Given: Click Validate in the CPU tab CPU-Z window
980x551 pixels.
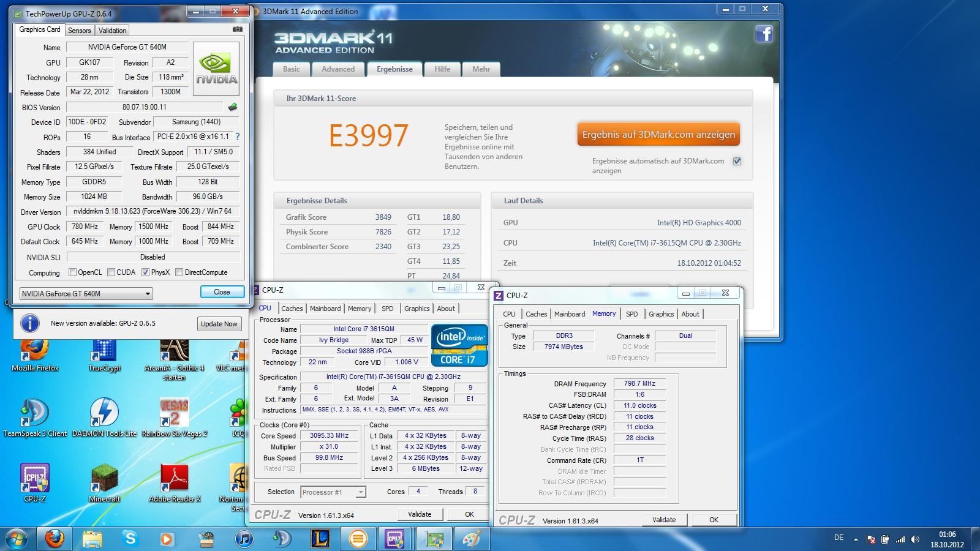Looking at the screenshot, I should (x=420, y=514).
